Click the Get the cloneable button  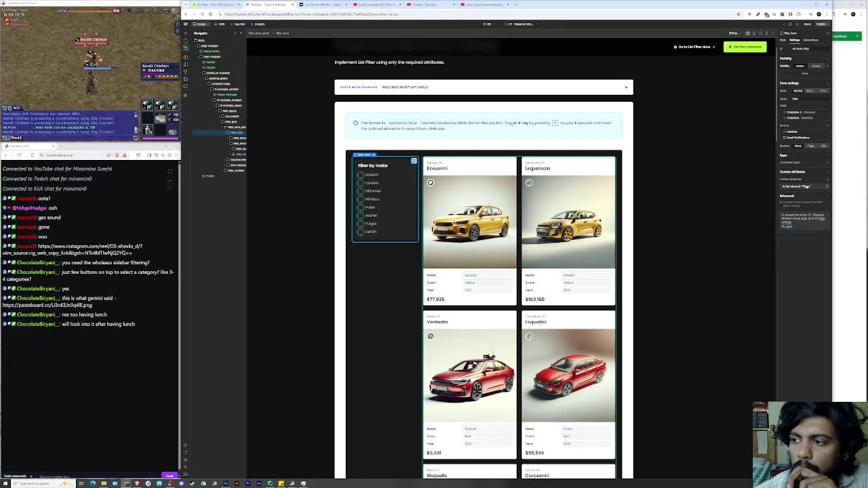click(745, 47)
